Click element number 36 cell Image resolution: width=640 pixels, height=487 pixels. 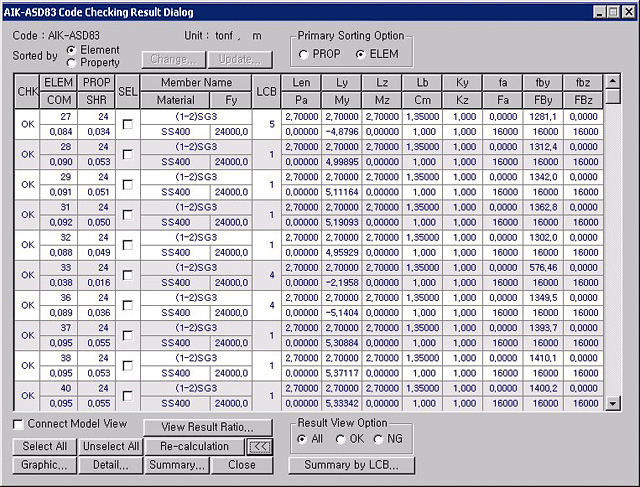click(x=59, y=298)
